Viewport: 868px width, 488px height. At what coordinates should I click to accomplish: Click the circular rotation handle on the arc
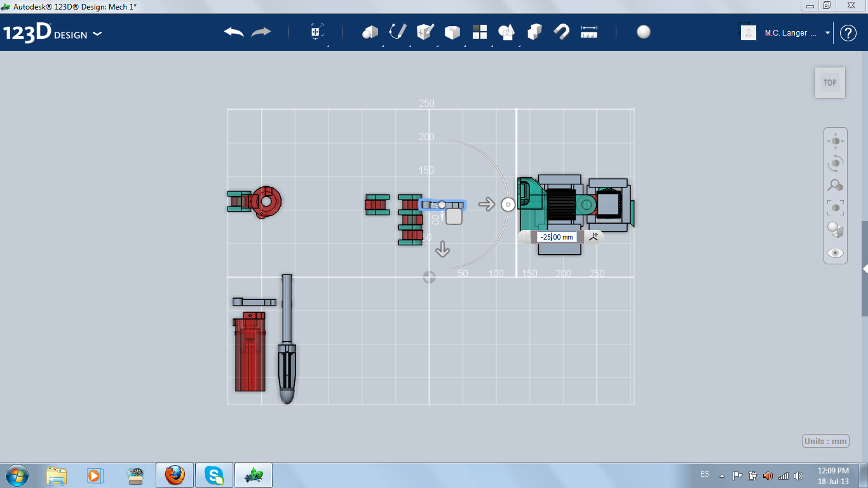tap(508, 205)
